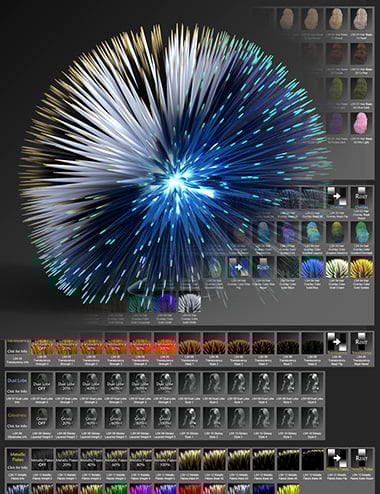Click the Metallic Flakes Mask Flip arrow icon
Viewport: 380px width, 494px height.
point(337,460)
